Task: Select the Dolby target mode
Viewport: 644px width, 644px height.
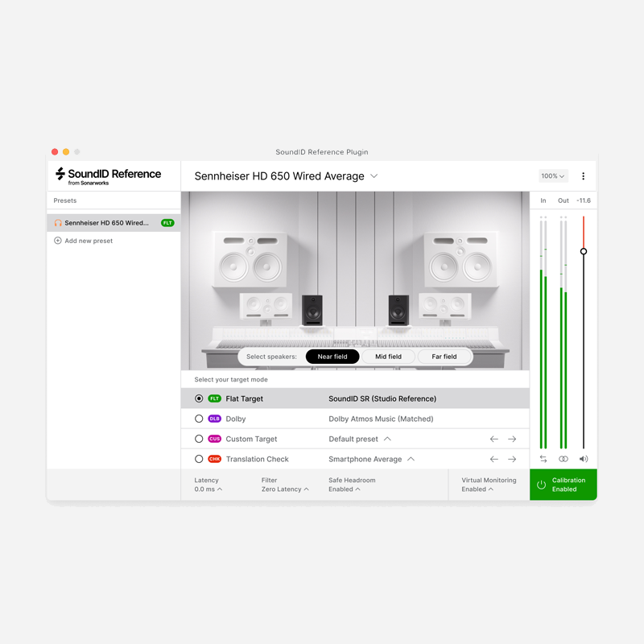Action: click(x=198, y=419)
